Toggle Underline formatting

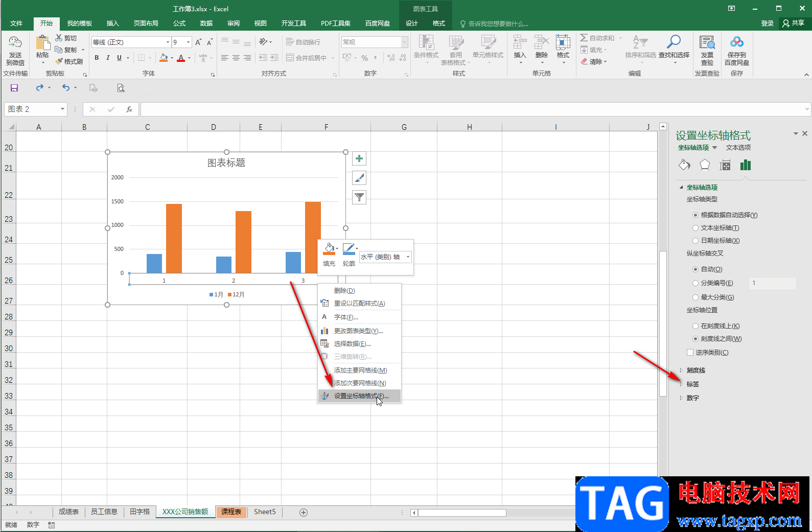(x=119, y=58)
